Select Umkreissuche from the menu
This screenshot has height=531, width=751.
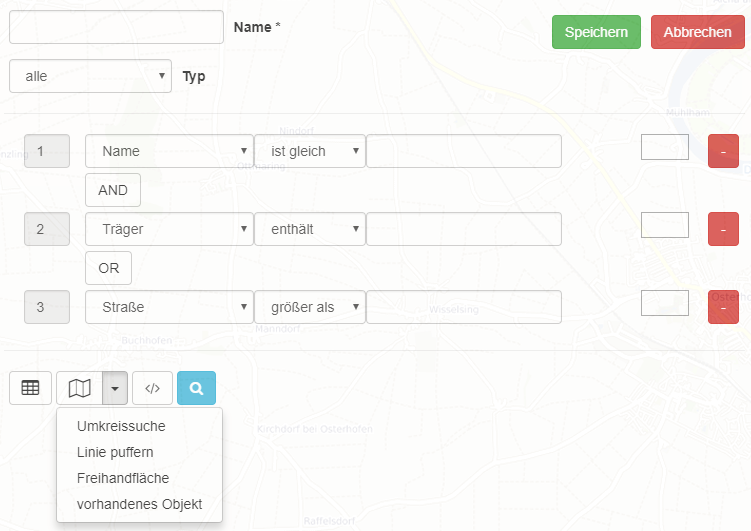point(121,426)
